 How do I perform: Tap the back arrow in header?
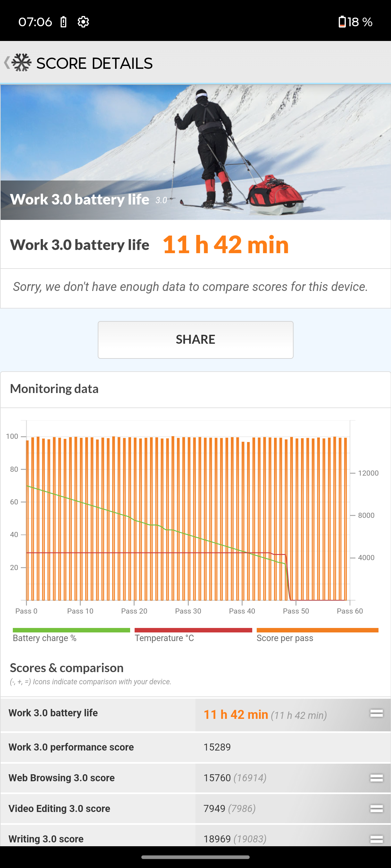tap(6, 63)
